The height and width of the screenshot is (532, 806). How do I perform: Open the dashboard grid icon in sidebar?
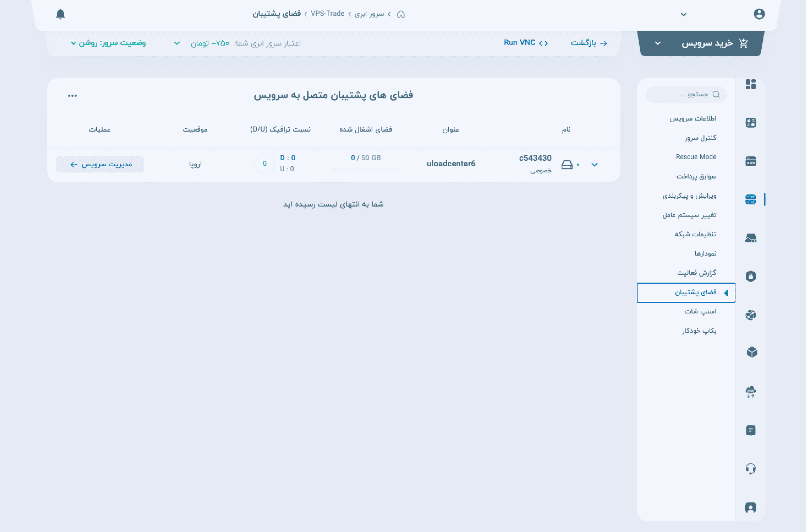(x=750, y=84)
